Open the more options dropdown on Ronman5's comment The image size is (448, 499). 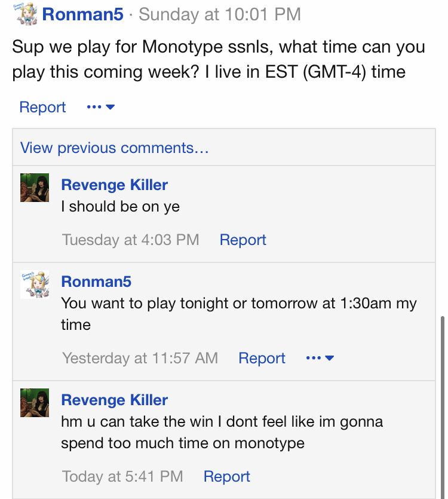320,358
